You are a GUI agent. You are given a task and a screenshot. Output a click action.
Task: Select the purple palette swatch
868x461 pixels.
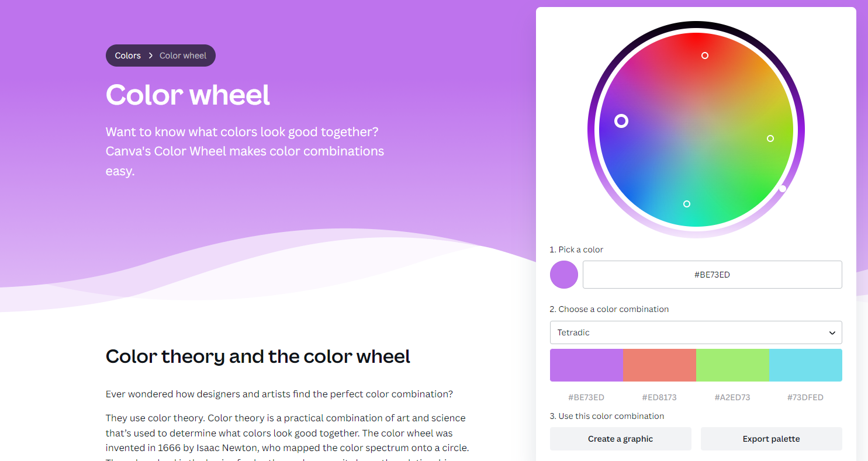tap(586, 365)
